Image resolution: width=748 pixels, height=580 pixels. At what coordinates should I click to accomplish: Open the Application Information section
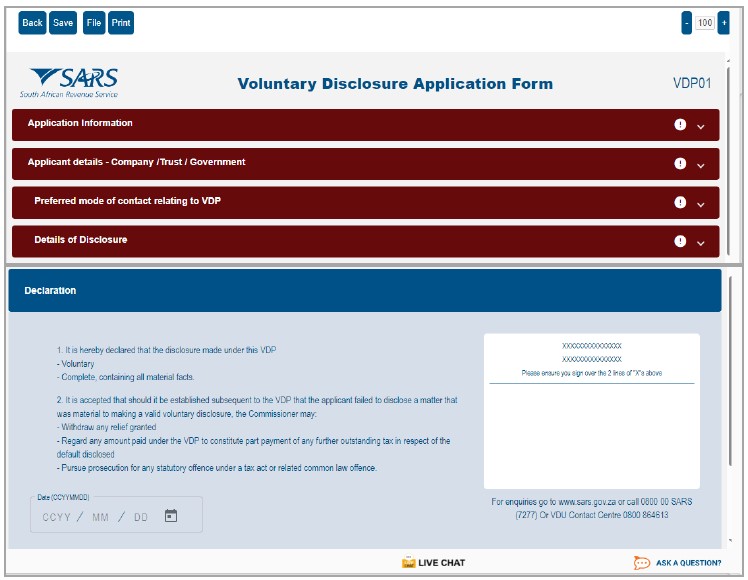tap(365, 125)
